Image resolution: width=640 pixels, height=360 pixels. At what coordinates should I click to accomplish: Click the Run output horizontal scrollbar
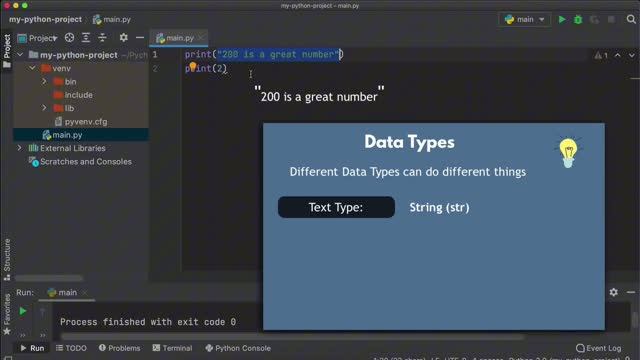click(292, 337)
